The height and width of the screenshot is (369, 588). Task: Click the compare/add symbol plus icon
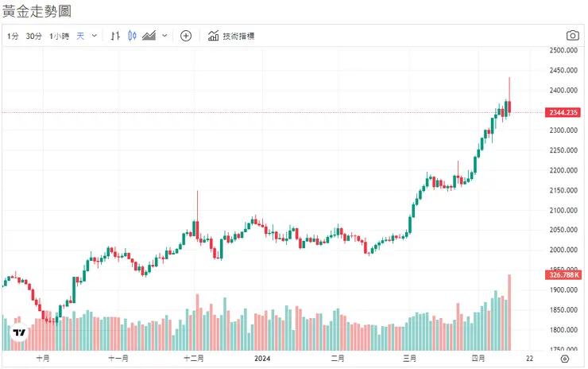[x=186, y=36]
